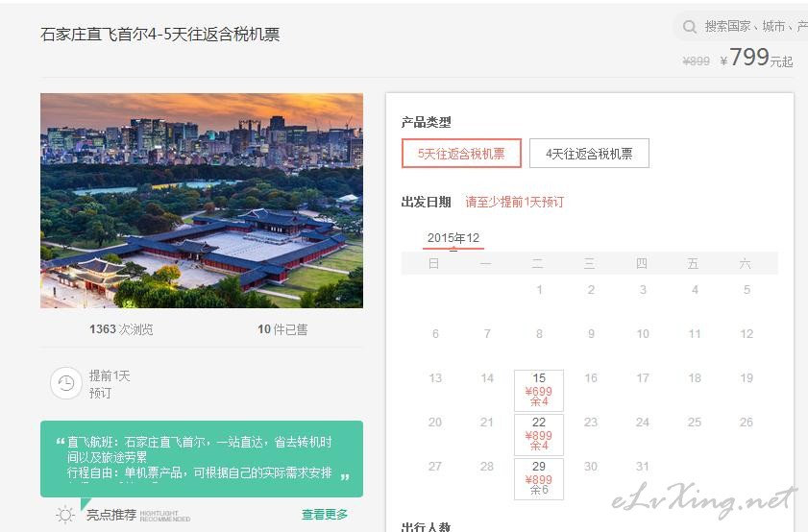Screen dimensions: 808x532
Task: Click calendar date 5
Action: (x=747, y=289)
